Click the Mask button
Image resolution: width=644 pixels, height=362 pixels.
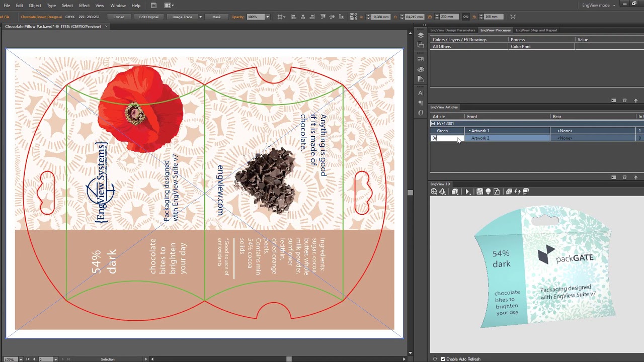tap(216, 17)
